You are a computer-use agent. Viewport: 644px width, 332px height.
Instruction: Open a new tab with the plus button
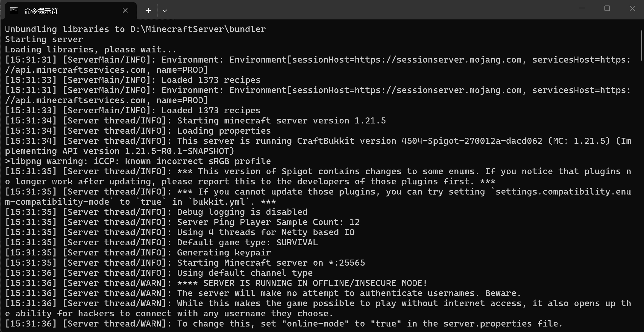pos(148,11)
